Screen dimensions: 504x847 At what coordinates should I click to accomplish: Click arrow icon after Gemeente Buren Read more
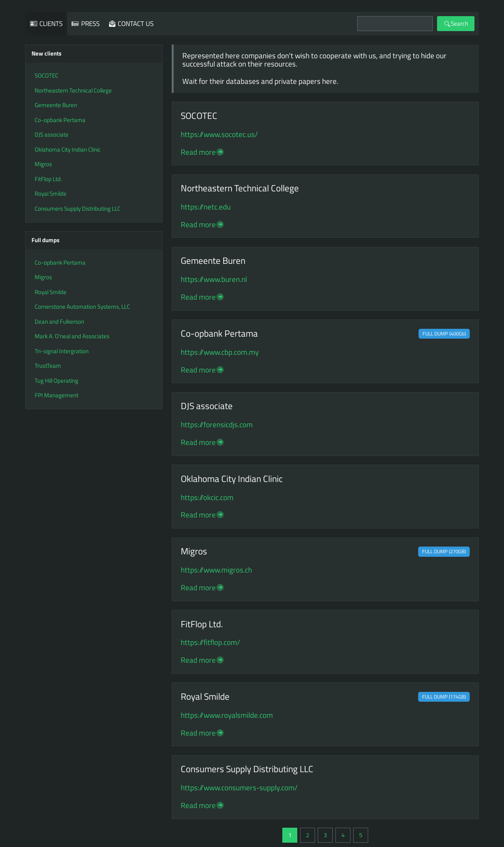(220, 297)
